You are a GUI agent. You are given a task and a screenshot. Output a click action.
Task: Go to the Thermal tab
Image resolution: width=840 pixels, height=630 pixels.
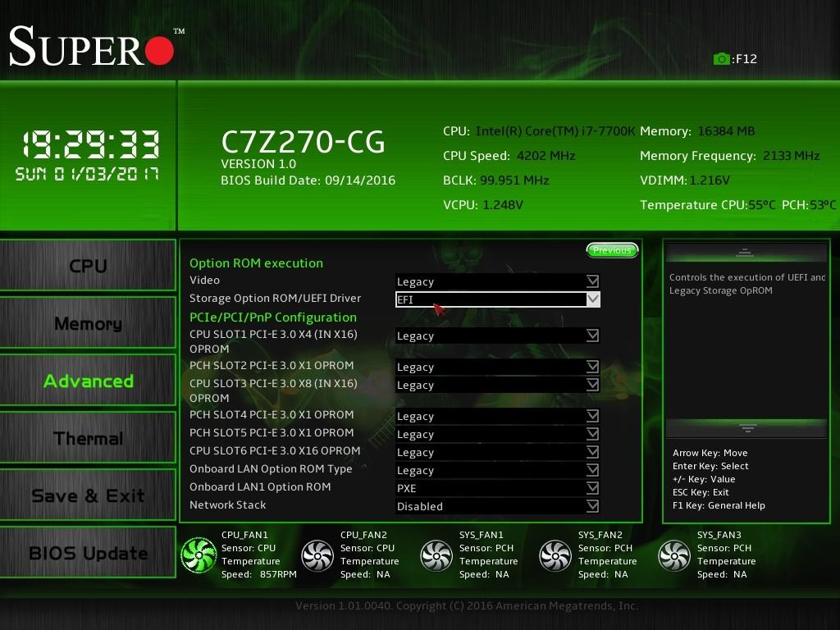click(x=88, y=439)
